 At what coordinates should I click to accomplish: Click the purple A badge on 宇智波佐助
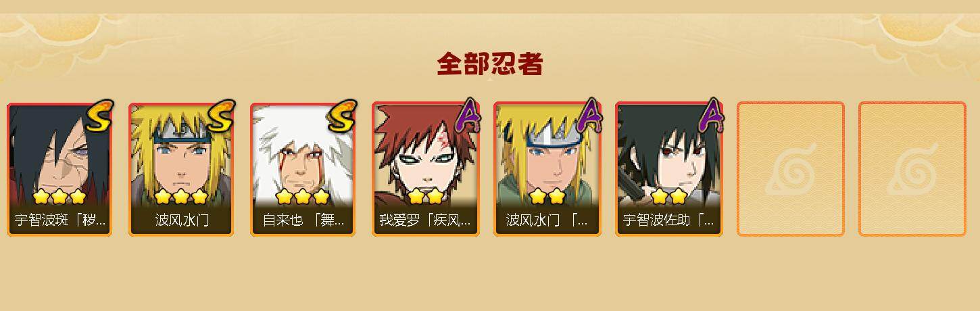pos(710,116)
